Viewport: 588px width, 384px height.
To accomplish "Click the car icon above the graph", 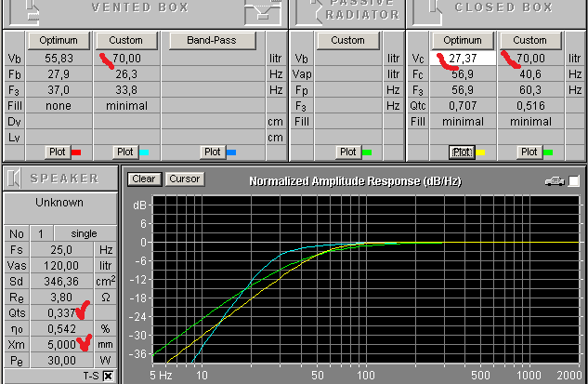I will tap(555, 181).
